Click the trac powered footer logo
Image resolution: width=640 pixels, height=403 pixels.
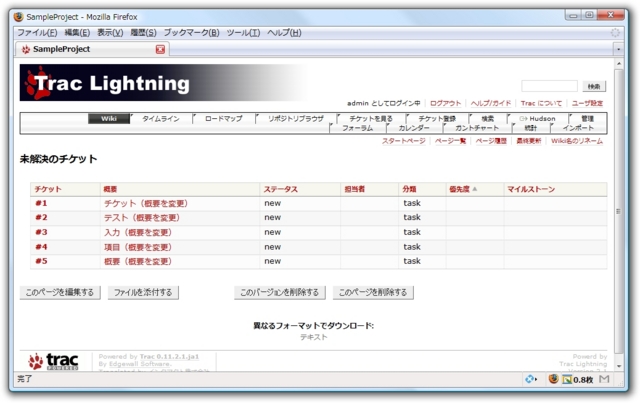(53, 361)
